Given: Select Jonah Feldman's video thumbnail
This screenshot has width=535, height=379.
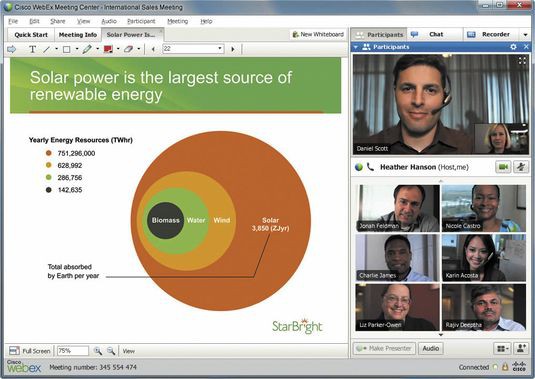Looking at the screenshot, I should [x=397, y=208].
